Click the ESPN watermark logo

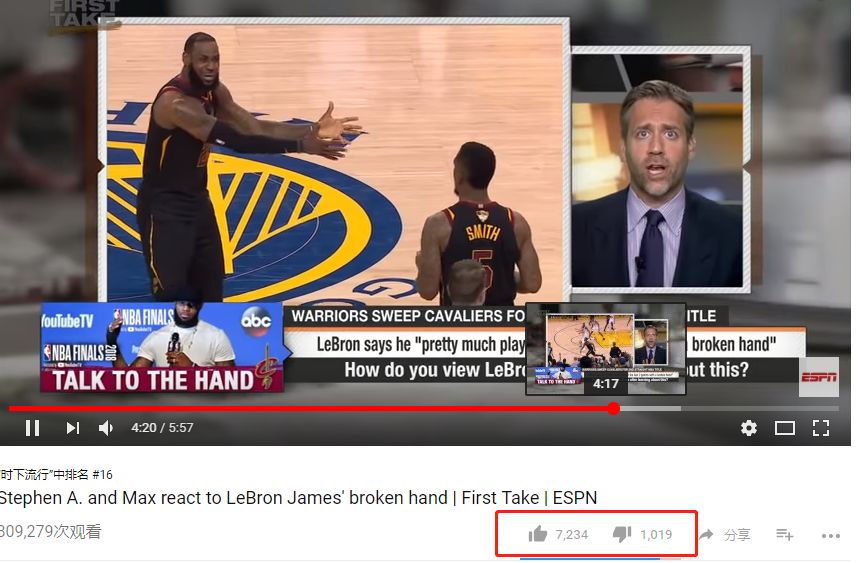click(819, 377)
